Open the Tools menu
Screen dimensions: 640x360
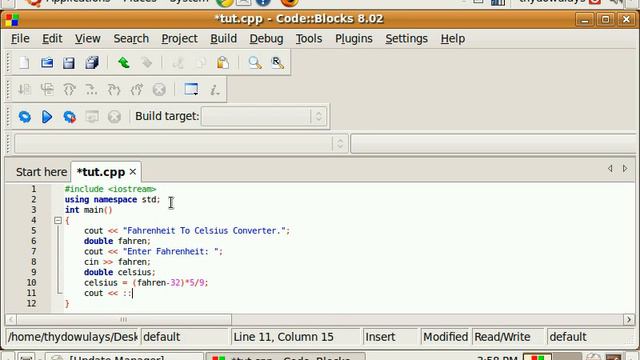click(309, 39)
